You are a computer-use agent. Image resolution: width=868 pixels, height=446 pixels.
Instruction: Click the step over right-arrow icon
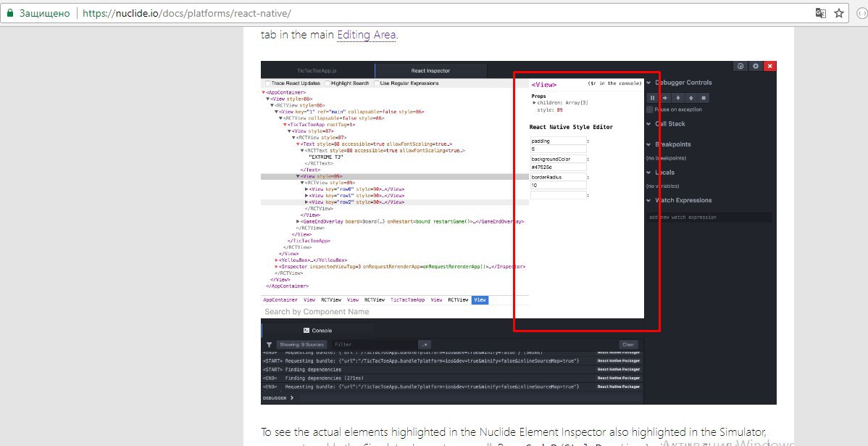point(665,98)
